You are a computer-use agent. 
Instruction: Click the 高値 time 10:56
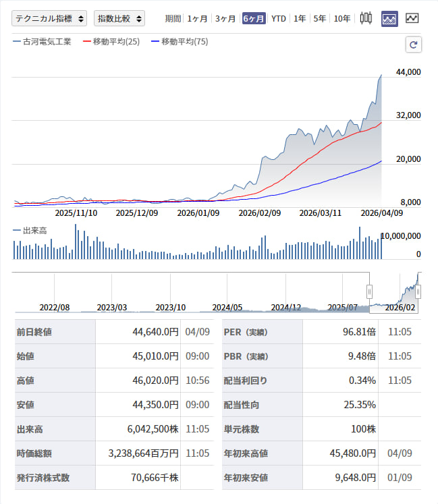pos(198,381)
